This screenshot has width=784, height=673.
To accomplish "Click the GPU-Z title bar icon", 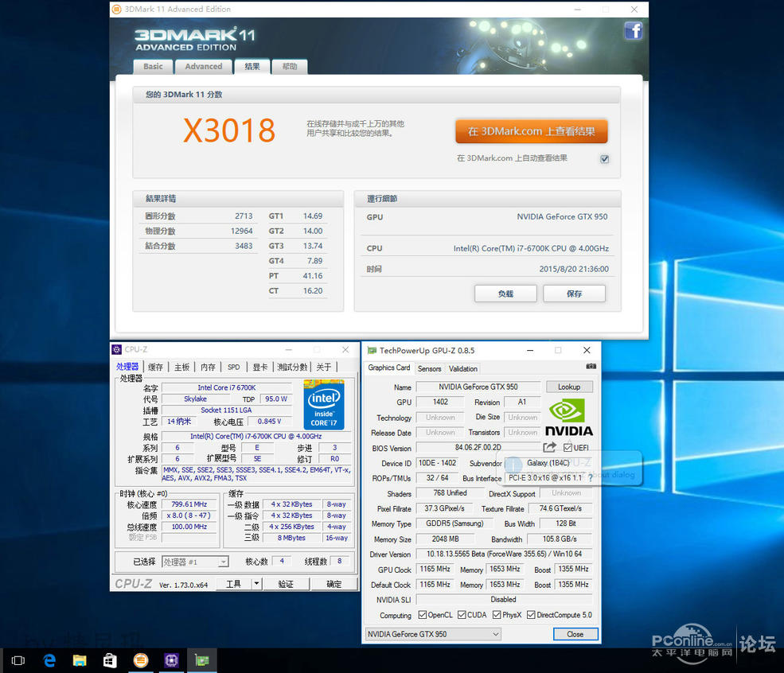I will point(372,350).
